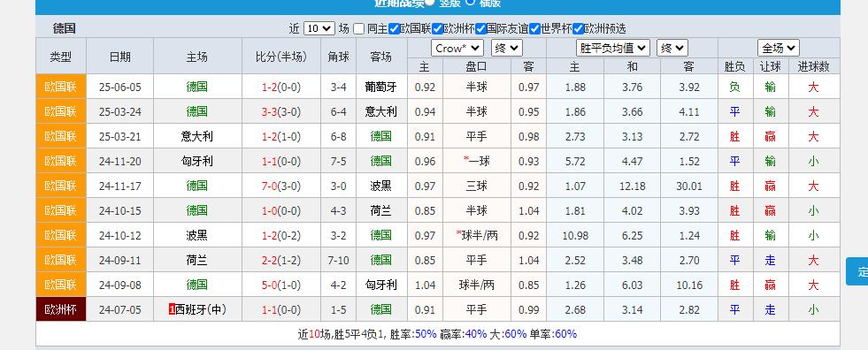This screenshot has height=350, width=868.
Task: Click score 7-0(3-0) link
Action: (x=281, y=186)
